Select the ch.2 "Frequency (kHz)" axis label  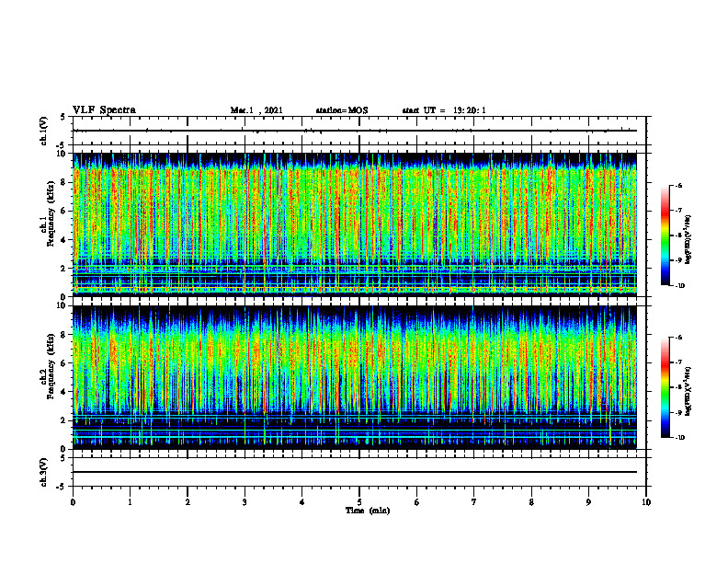51,366
